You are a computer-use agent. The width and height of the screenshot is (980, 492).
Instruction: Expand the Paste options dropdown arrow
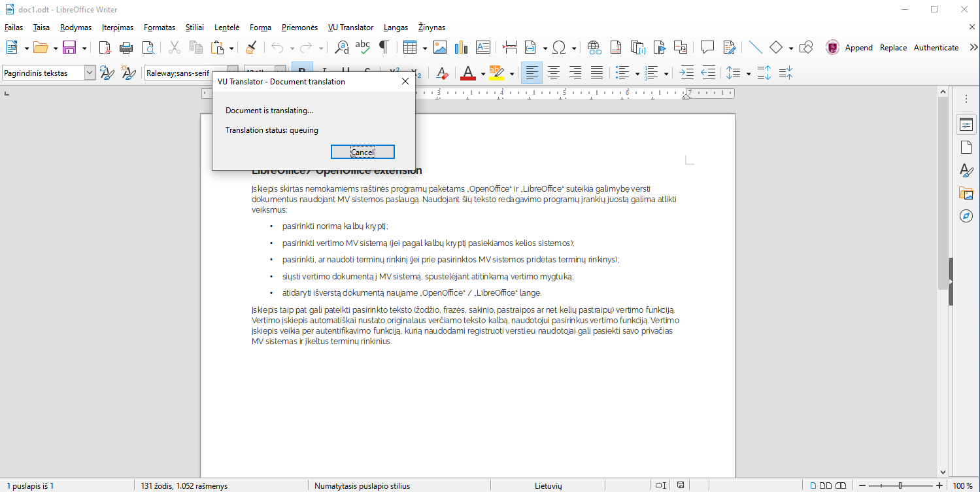point(231,48)
